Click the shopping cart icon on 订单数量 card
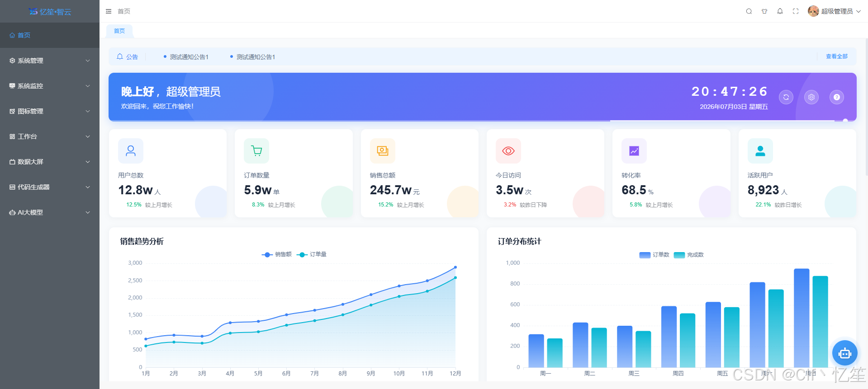868x389 pixels. pyautogui.click(x=256, y=151)
